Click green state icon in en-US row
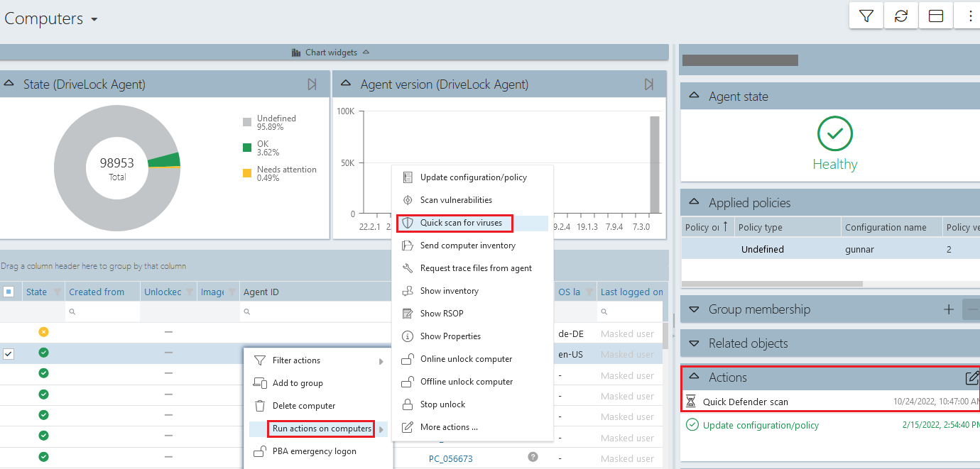Viewport: 980px width, 469px height. (43, 353)
